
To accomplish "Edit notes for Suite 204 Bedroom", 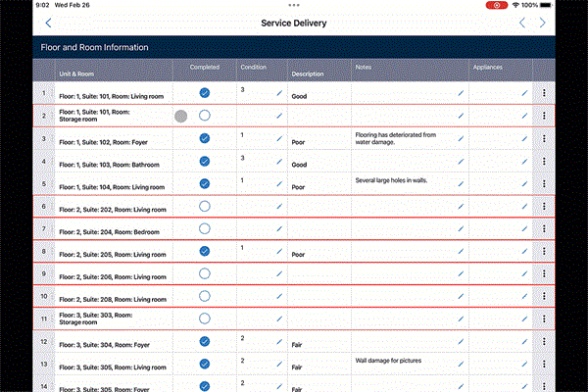I will point(461,228).
